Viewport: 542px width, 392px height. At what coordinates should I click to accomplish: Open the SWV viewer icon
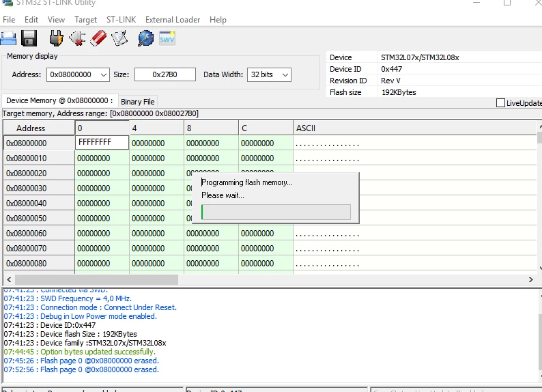point(167,38)
